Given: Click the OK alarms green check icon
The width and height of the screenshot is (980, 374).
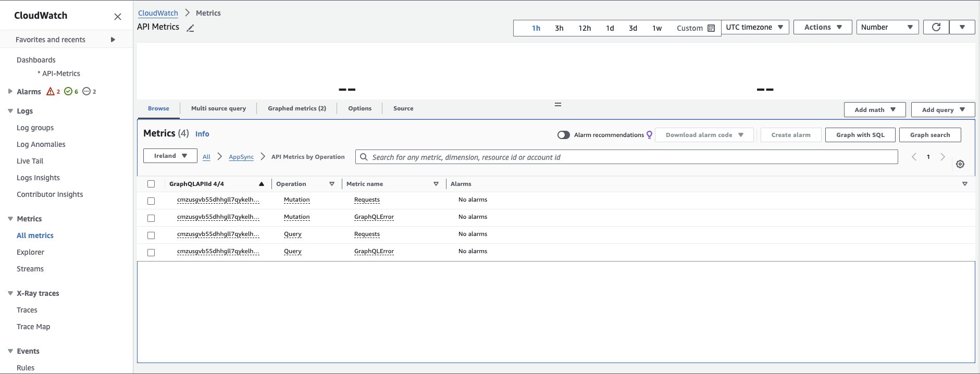Looking at the screenshot, I should (x=68, y=92).
